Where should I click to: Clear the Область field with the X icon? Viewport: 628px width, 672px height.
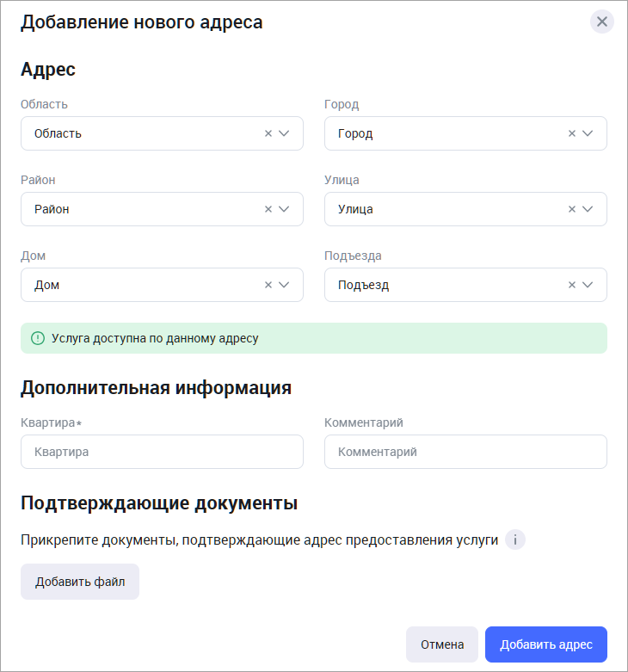point(268,133)
